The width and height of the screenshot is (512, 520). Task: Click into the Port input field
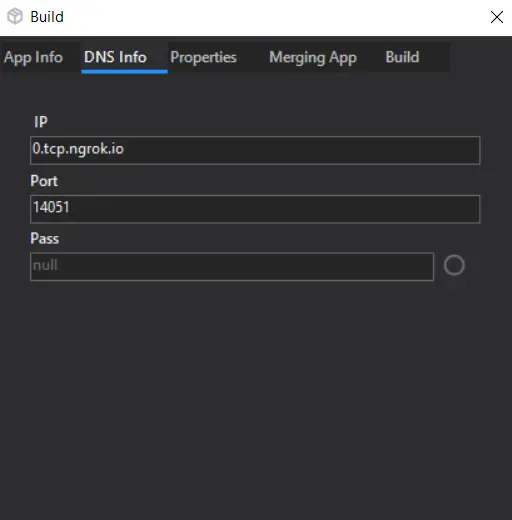[255, 209]
